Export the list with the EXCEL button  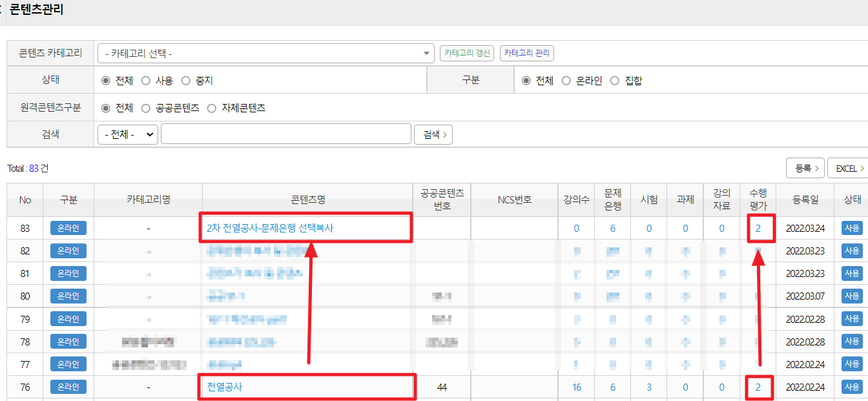[x=848, y=168]
